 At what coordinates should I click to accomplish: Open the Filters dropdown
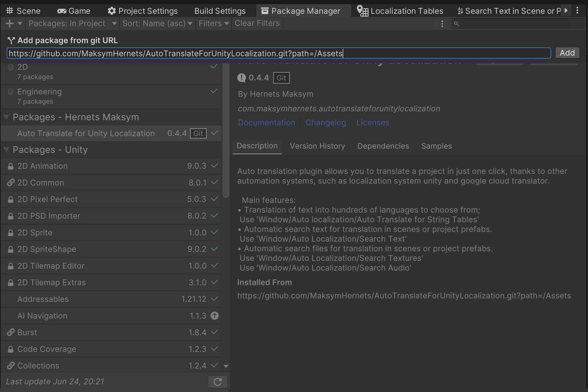[x=213, y=23]
